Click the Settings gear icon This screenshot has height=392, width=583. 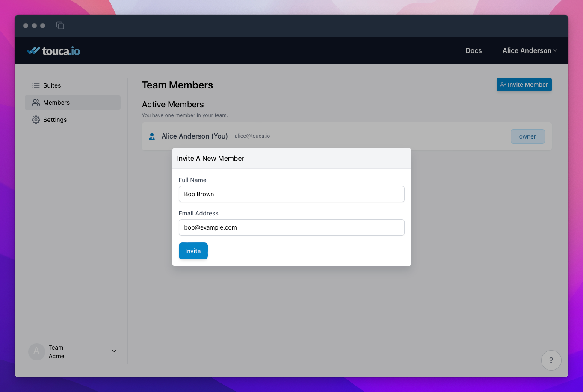(x=36, y=120)
